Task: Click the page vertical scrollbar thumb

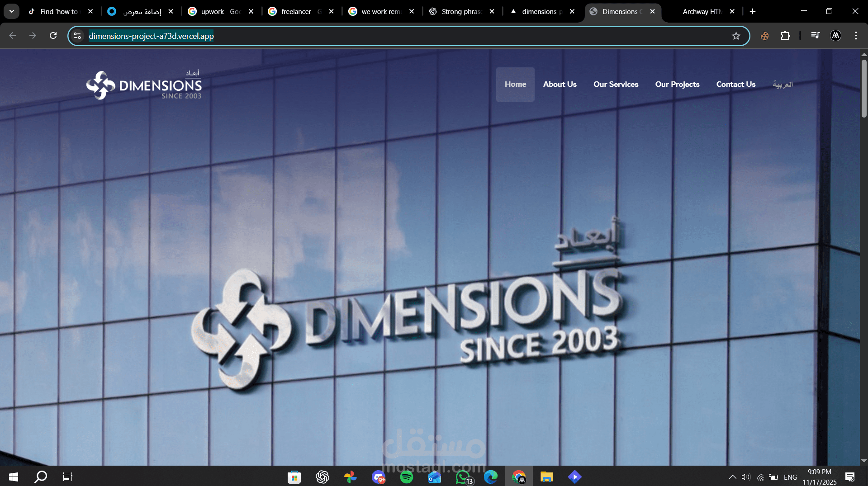Action: coord(863,88)
